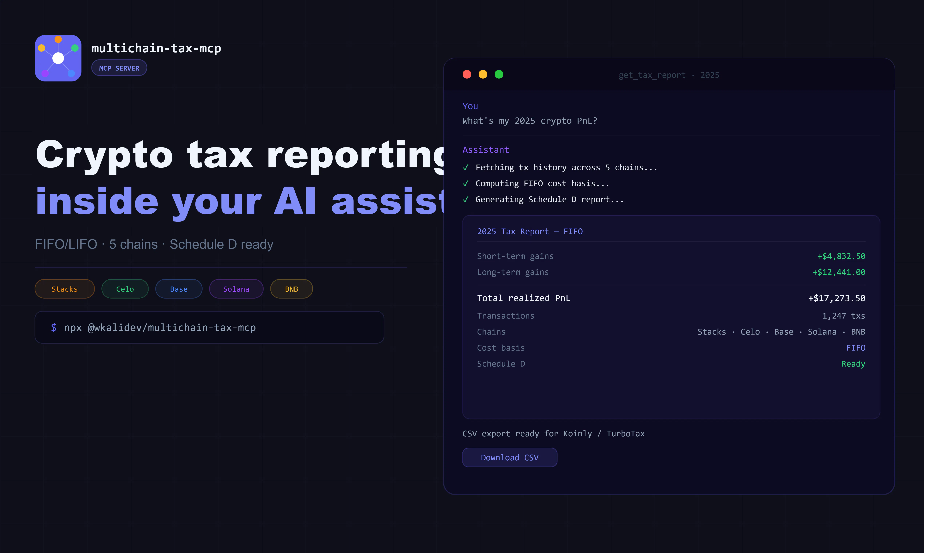Click the green maximize dot on terminal window

(x=499, y=74)
